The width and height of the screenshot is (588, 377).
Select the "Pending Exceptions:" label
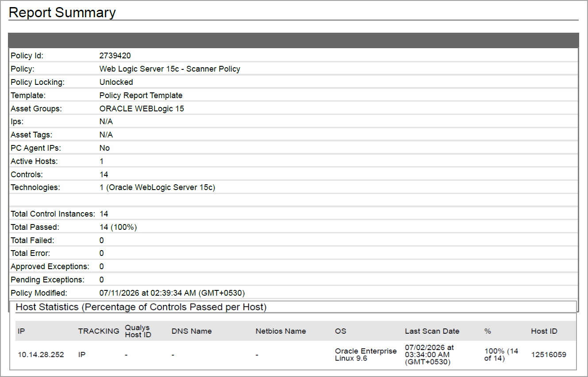point(47,280)
